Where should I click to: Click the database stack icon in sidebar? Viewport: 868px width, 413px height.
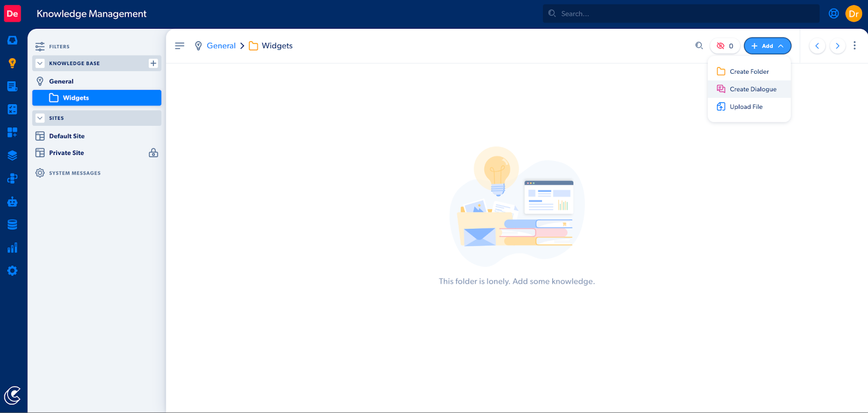[12, 225]
